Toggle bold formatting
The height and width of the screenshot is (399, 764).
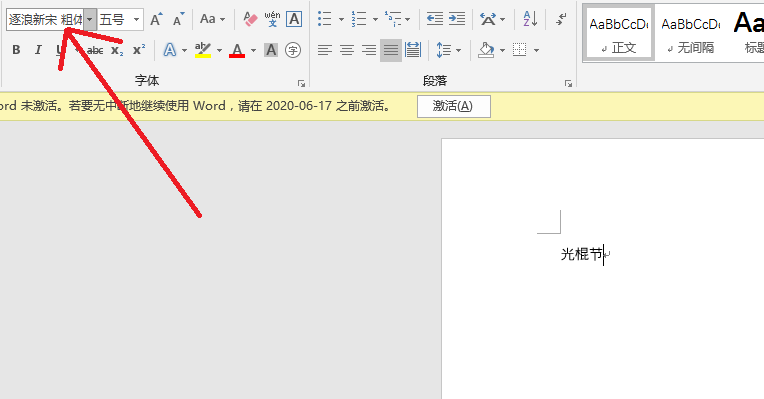[16, 50]
